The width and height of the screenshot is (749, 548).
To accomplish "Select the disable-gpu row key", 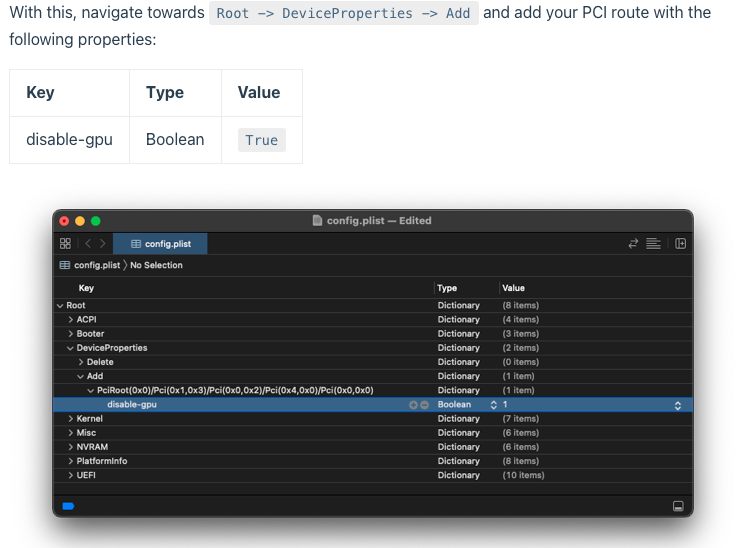I will [132, 404].
